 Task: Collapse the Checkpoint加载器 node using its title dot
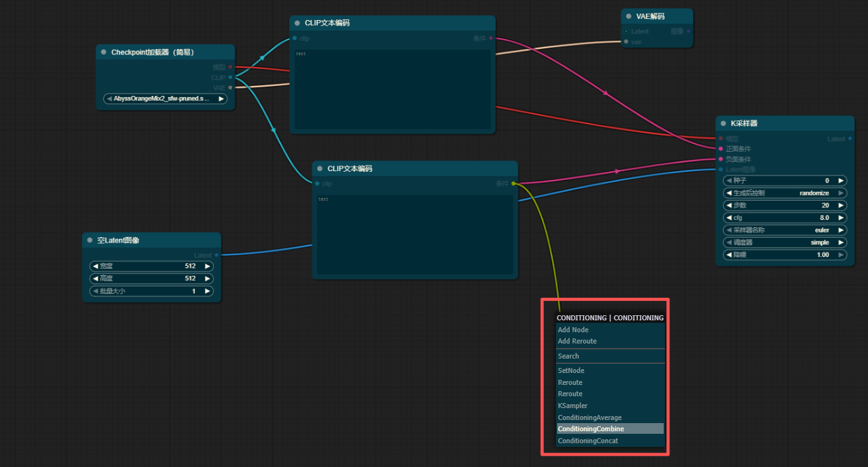pos(103,52)
